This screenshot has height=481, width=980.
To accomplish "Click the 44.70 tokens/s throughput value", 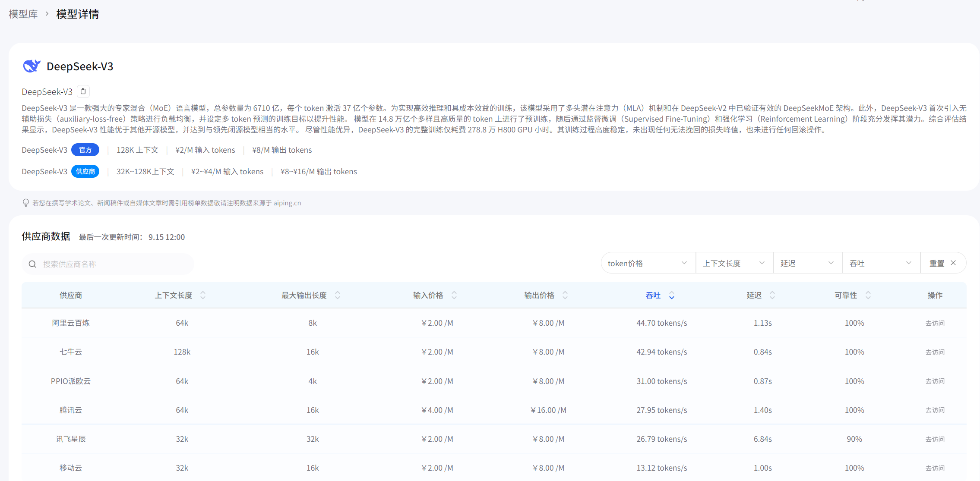I will pyautogui.click(x=662, y=323).
